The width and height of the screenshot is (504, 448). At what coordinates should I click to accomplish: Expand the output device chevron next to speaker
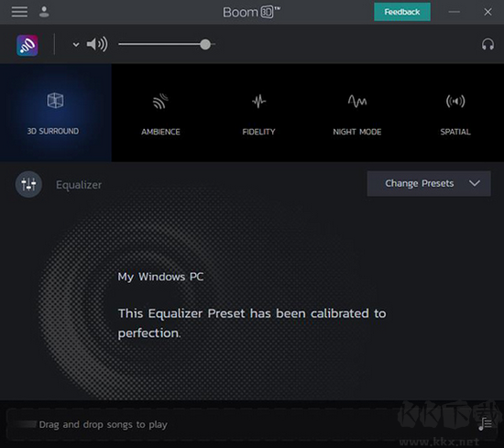tap(76, 44)
